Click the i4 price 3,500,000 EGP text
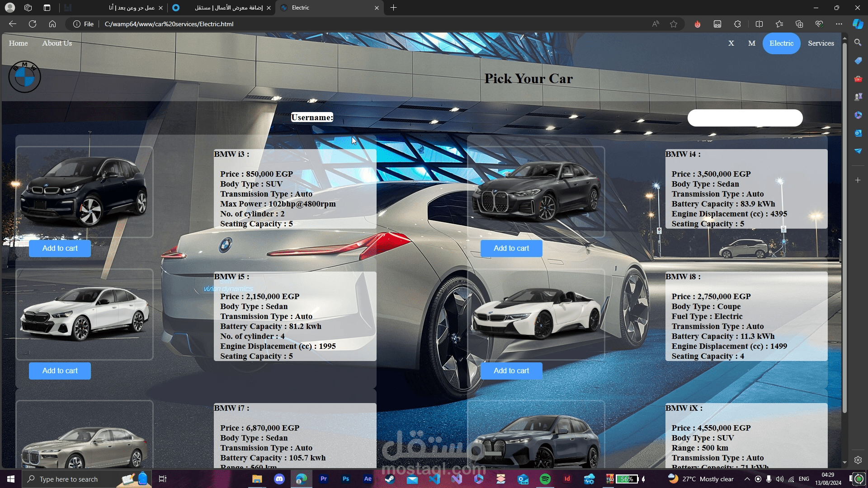The height and width of the screenshot is (488, 868). tap(711, 174)
